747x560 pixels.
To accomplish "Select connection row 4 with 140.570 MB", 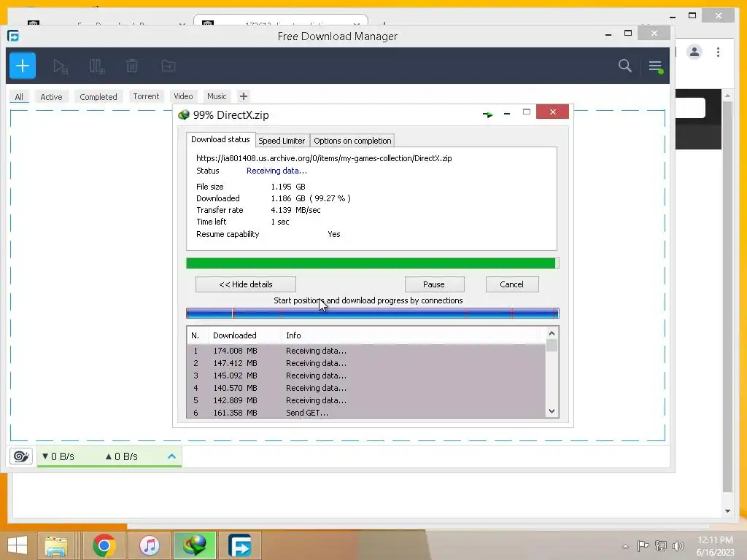I will [366, 388].
